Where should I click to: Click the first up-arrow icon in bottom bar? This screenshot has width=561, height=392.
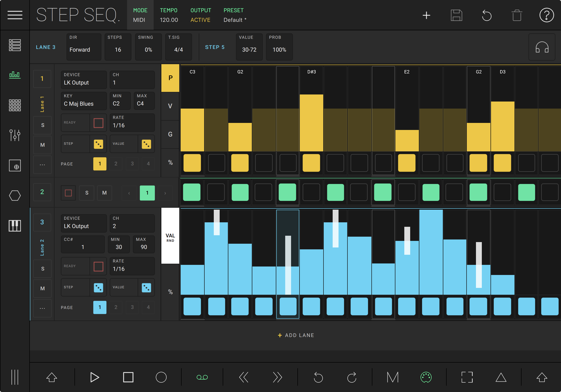pos(51,377)
